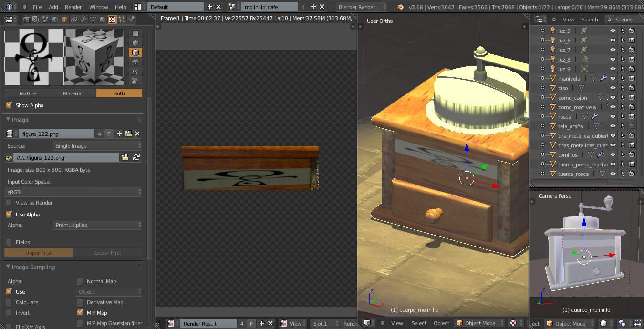This screenshot has height=329, width=644.
Task: Click the Lower First field order button
Action: (108, 253)
